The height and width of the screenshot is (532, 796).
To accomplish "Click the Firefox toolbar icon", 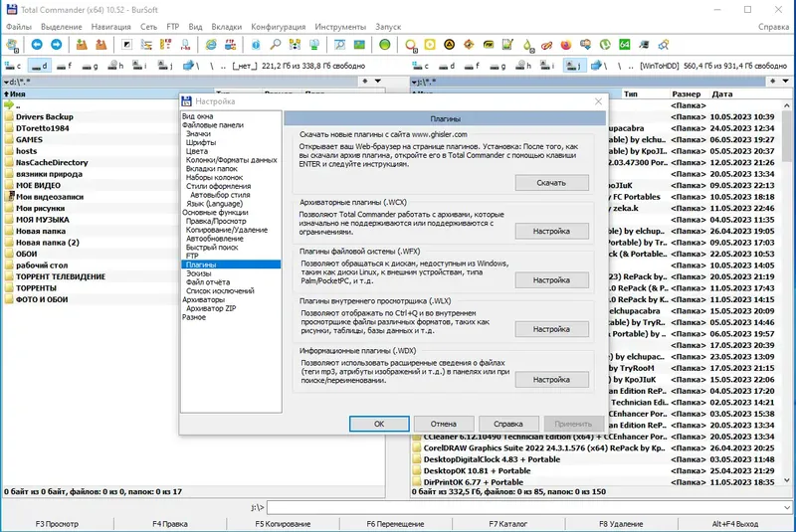I will (566, 45).
